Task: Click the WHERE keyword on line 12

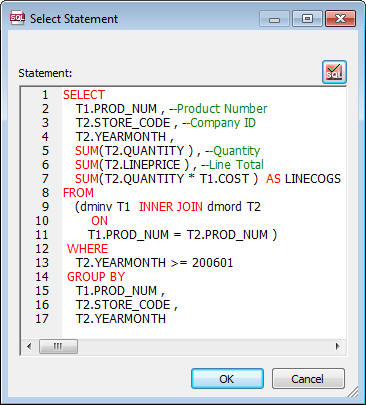Action: pyautogui.click(x=87, y=249)
